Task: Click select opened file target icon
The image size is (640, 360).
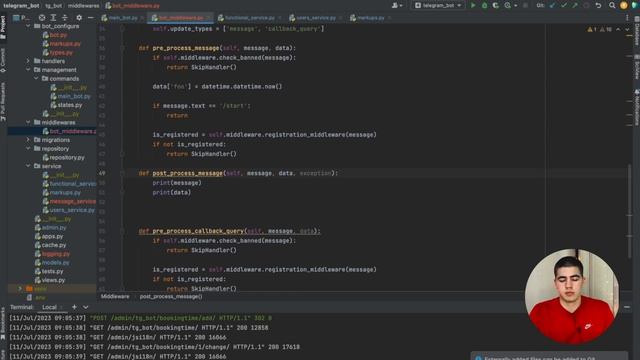Action: pyautogui.click(x=42, y=18)
